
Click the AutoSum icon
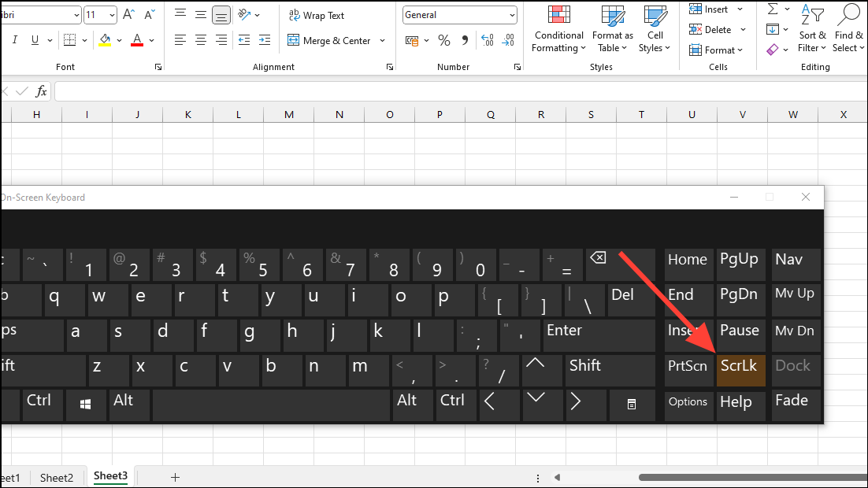tap(773, 9)
